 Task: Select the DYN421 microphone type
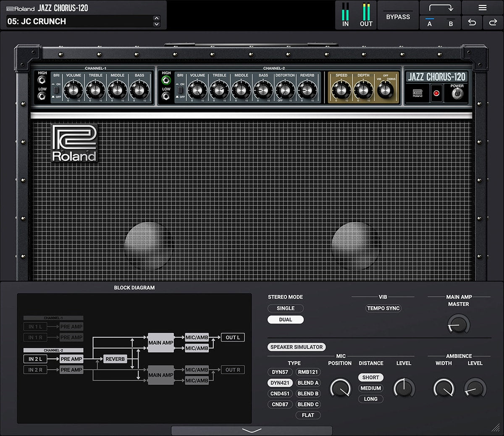click(x=280, y=383)
